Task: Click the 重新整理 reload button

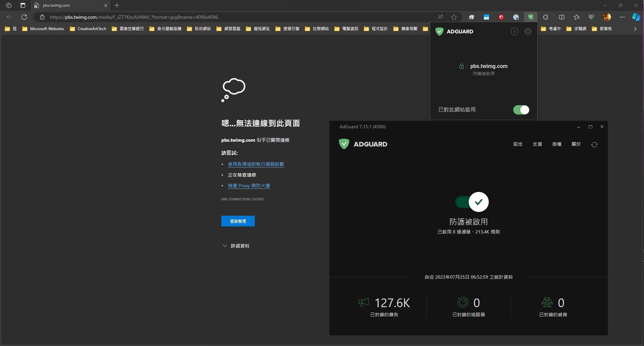Action: 238,221
